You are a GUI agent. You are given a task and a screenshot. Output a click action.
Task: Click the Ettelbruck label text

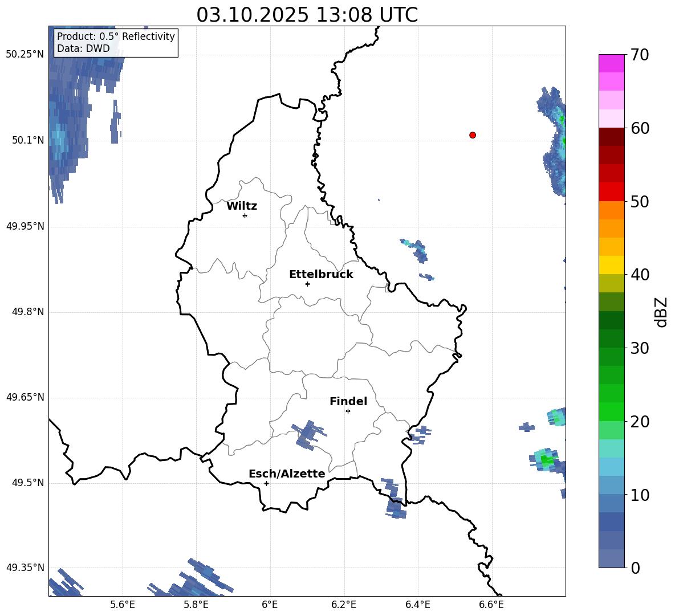321,275
